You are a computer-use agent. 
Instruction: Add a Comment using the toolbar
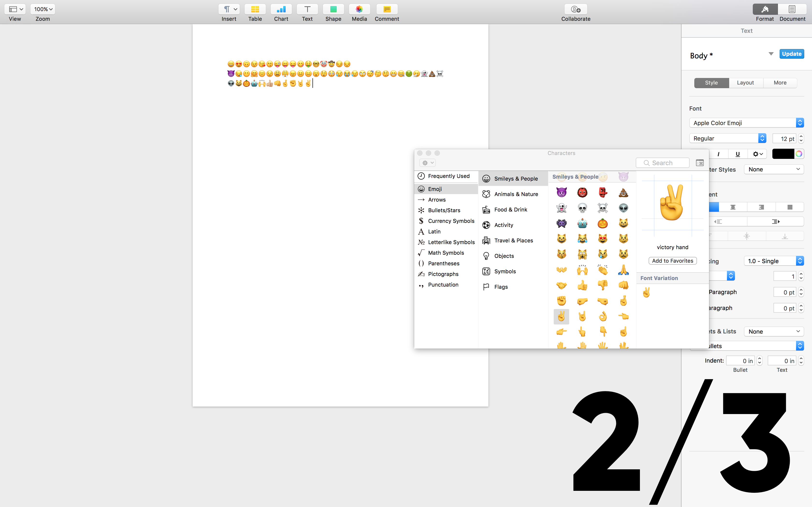(386, 9)
